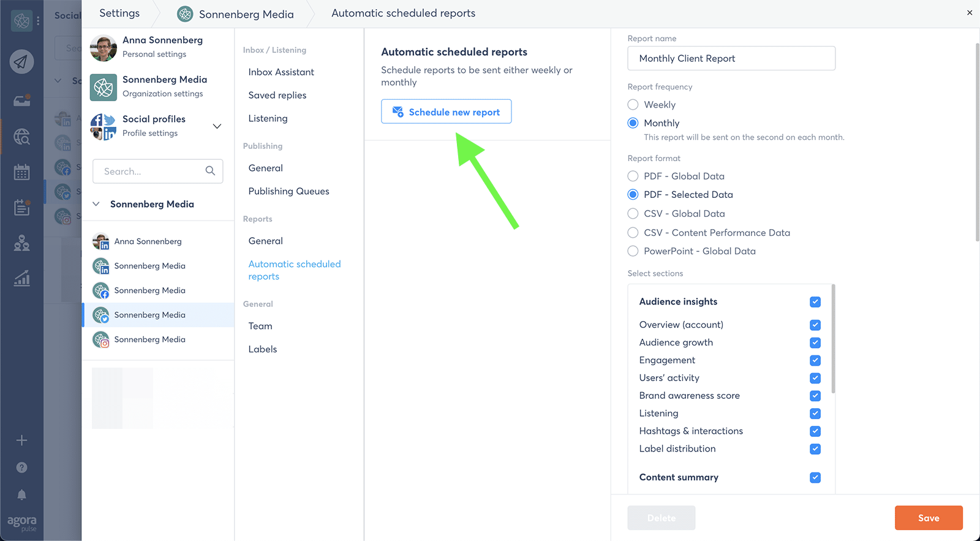This screenshot has width=980, height=541.
Task: Open Labels settings
Action: [x=263, y=349]
